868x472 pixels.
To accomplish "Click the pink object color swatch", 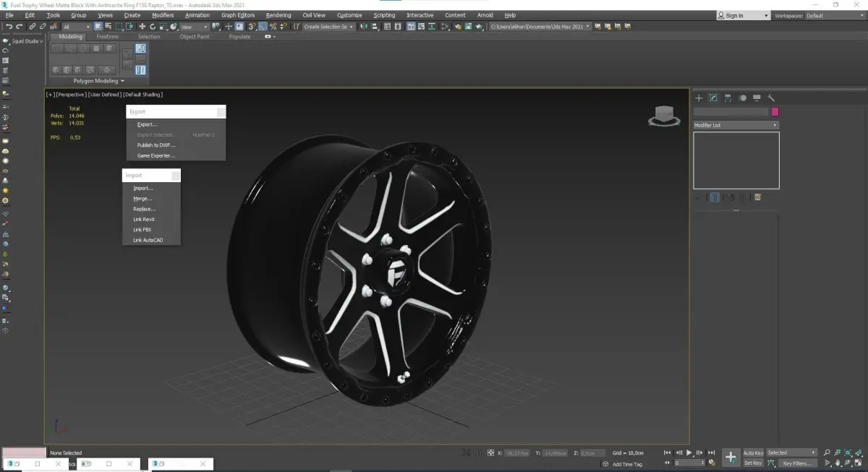I will [x=775, y=112].
